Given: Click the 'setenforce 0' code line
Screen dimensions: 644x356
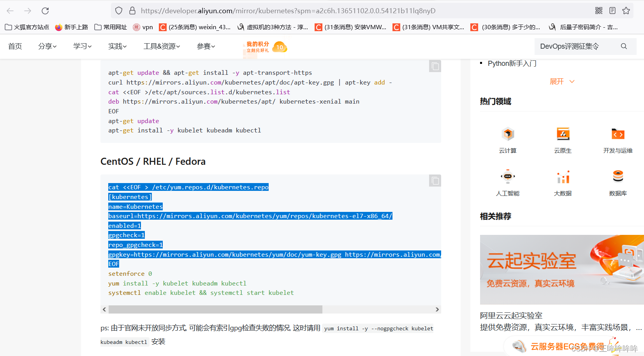Looking at the screenshot, I should pyautogui.click(x=130, y=273).
